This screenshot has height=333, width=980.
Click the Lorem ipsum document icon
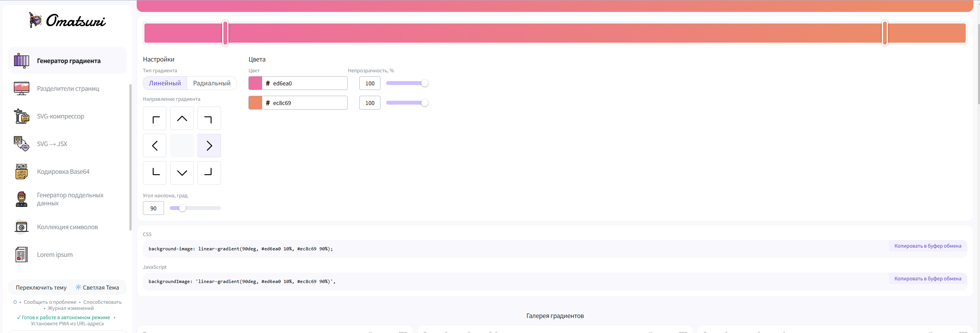[x=22, y=255]
